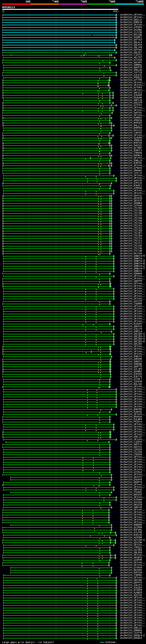Click UniRef100_Q5KL48 label
This screenshot has height=644, width=146.
tap(131, 70)
